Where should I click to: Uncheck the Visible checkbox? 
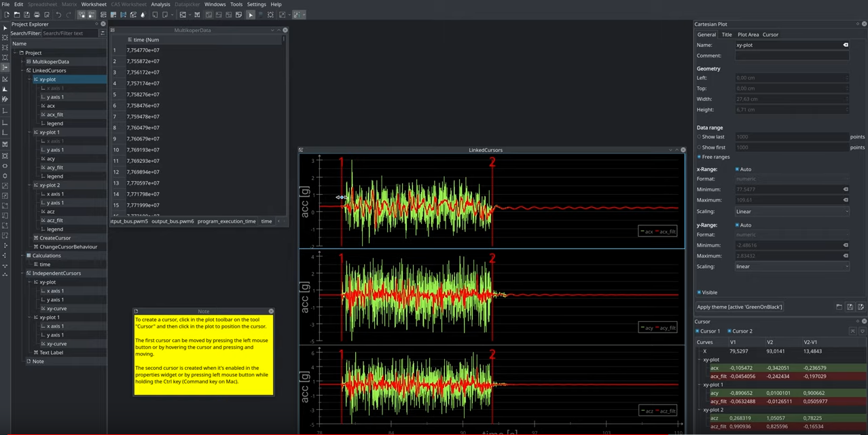click(699, 292)
